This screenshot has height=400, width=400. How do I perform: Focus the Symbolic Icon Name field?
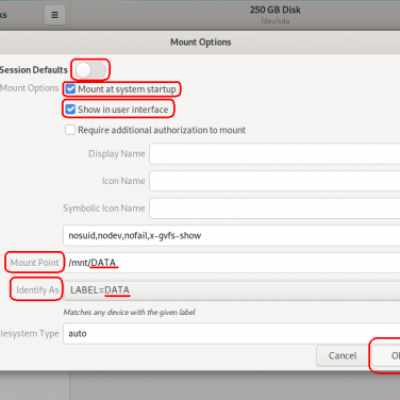[x=275, y=208]
